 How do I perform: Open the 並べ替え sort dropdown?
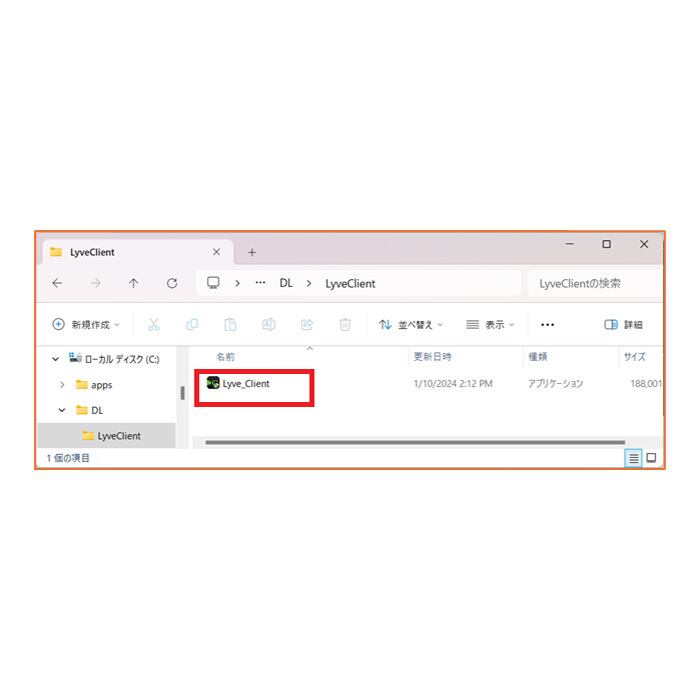pyautogui.click(x=411, y=325)
